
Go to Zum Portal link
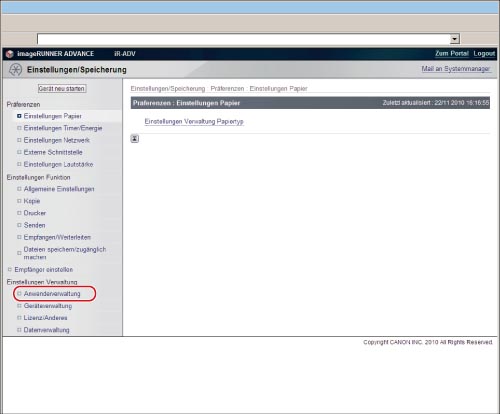(452, 54)
